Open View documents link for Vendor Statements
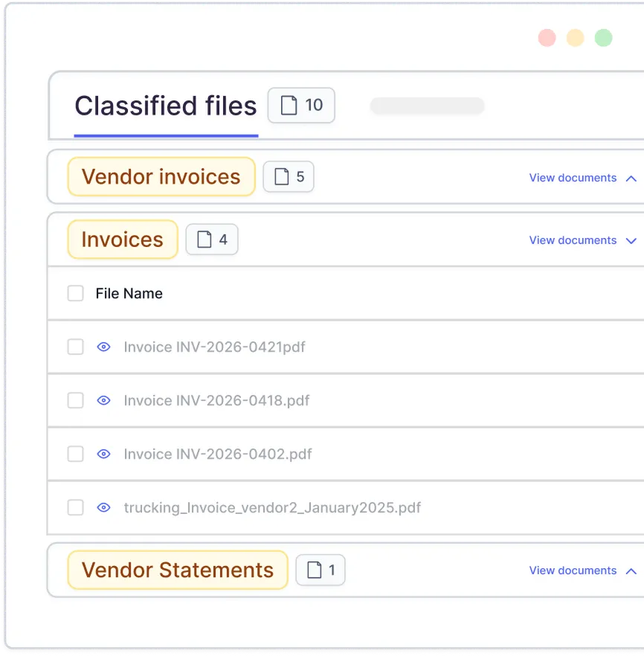 point(573,570)
